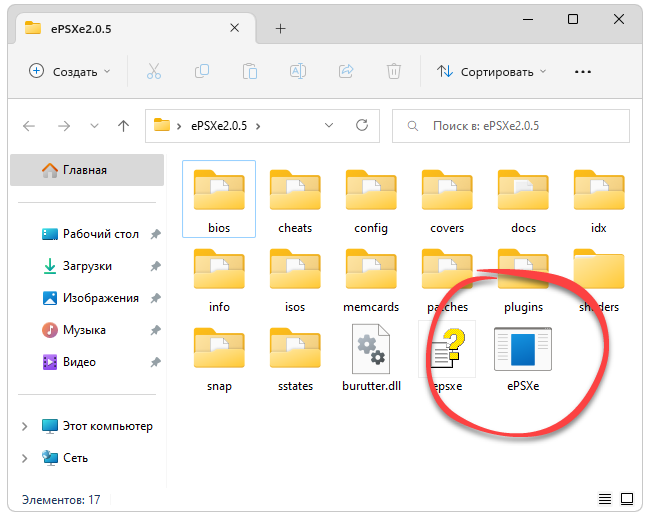Select the ePSXe2.0.5 tab
Screen dimensions: 647x516
(135, 28)
